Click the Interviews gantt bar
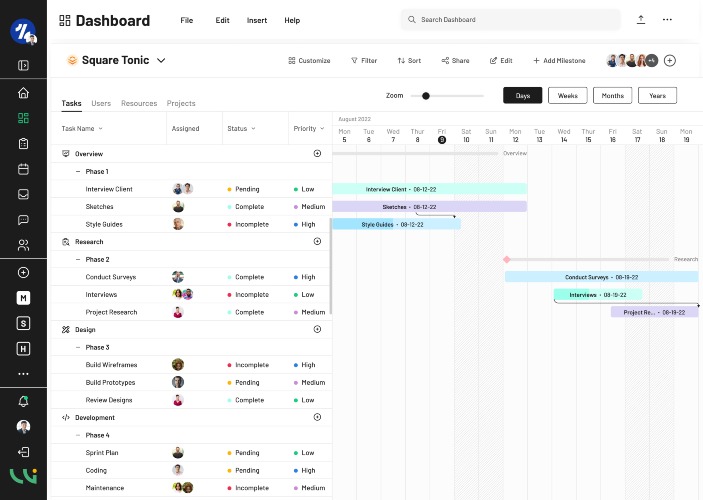The height and width of the screenshot is (500, 703). [598, 295]
